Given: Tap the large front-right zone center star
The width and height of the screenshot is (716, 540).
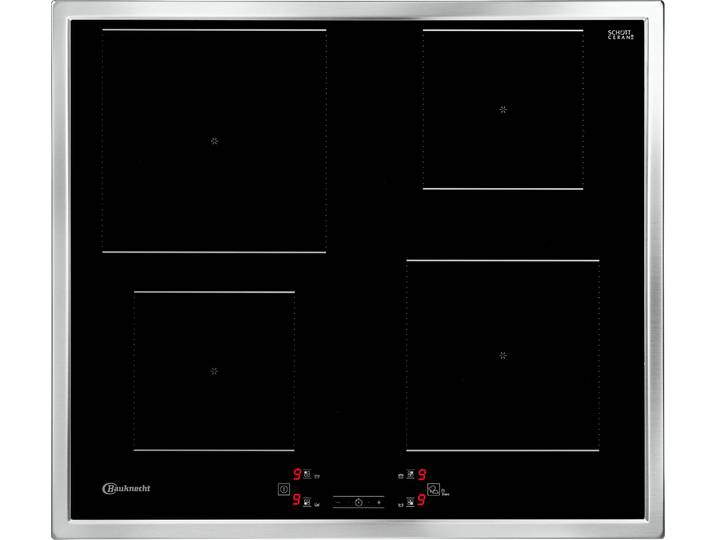Looking at the screenshot, I should pyautogui.click(x=503, y=355).
